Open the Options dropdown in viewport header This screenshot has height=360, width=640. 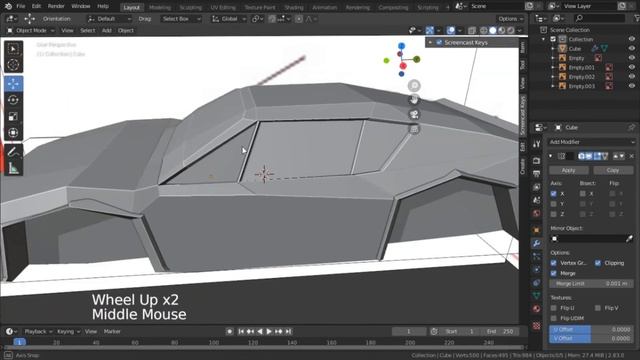(x=510, y=19)
